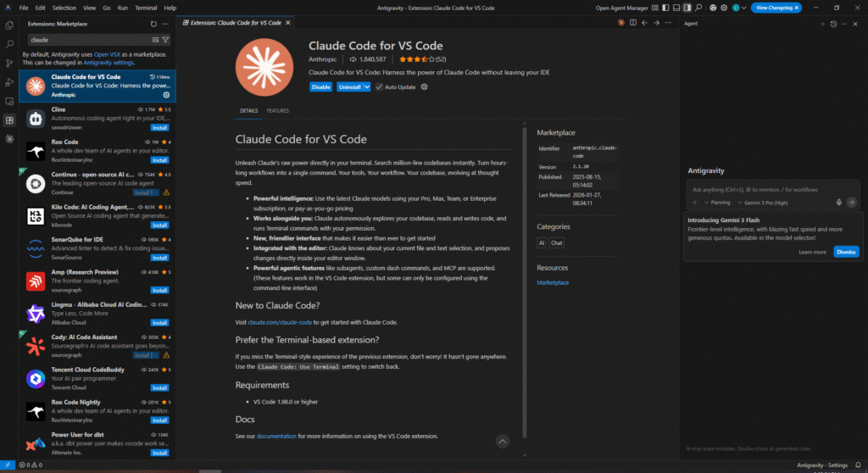Disable the Claude Code extension
Screen dimensions: 868x473
click(x=320, y=86)
